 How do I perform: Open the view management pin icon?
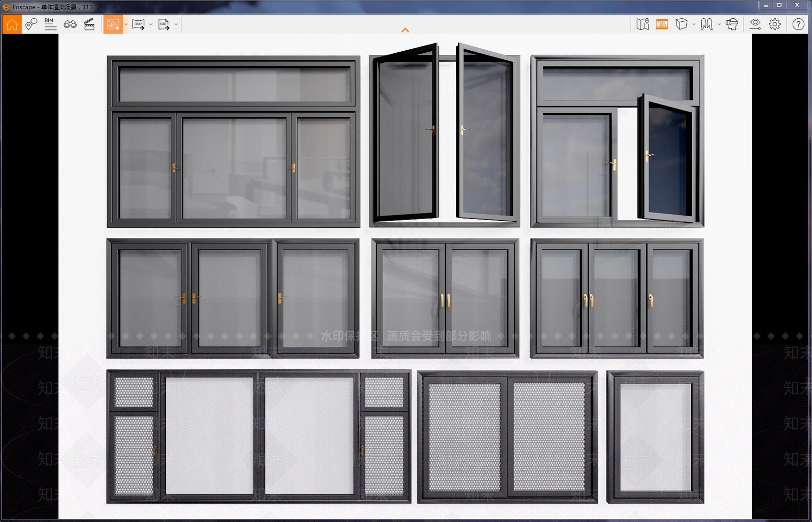point(31,24)
